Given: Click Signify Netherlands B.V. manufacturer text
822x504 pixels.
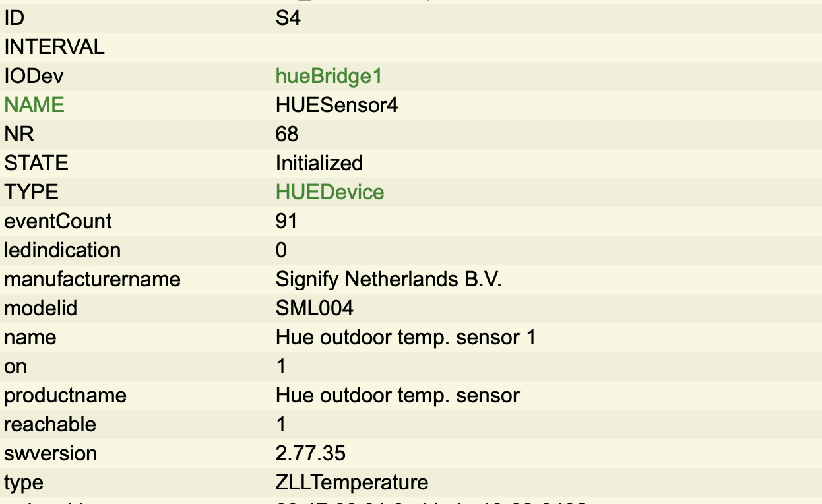Looking at the screenshot, I should pos(389,280).
